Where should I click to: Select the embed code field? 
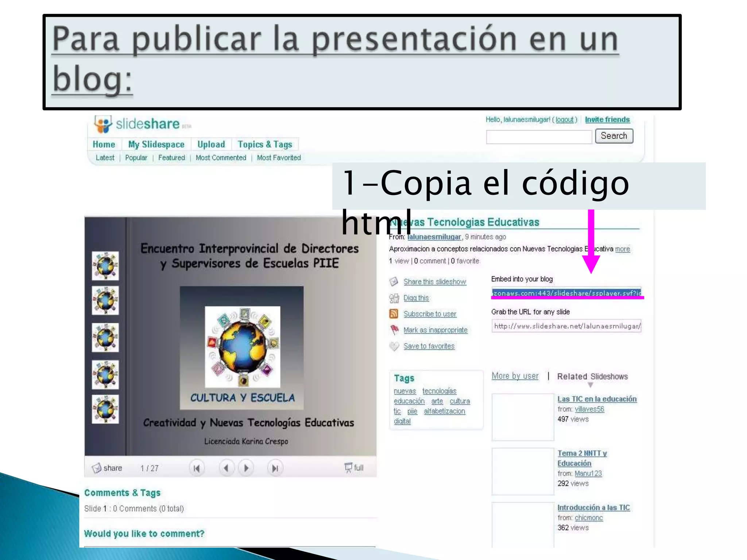pyautogui.click(x=566, y=293)
